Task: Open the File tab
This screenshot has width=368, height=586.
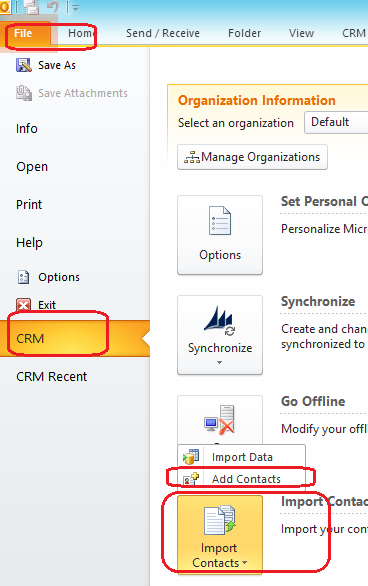Action: click(25, 33)
